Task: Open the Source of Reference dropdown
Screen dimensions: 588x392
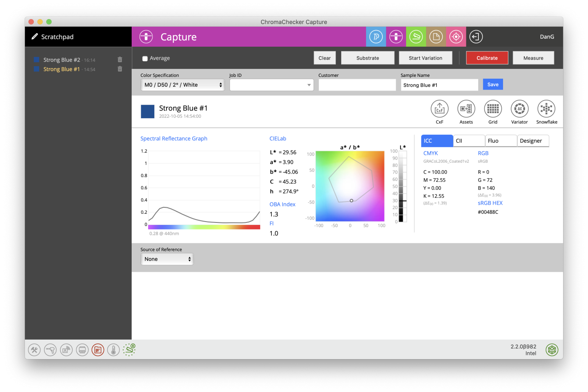Action: 167,259
